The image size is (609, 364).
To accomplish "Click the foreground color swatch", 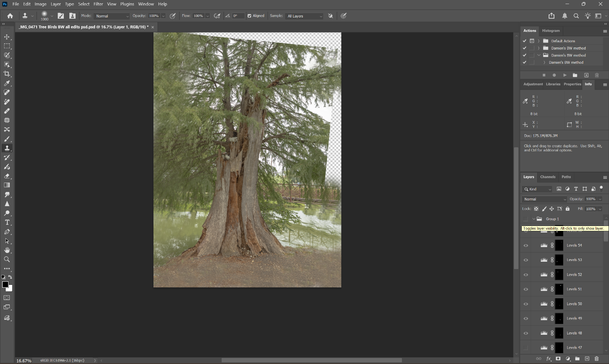I will pos(5,284).
